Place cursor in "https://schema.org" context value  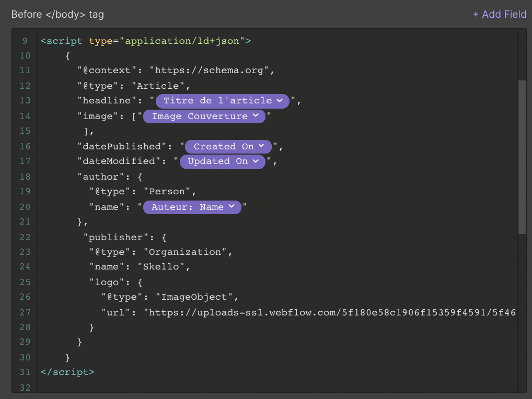pos(209,71)
